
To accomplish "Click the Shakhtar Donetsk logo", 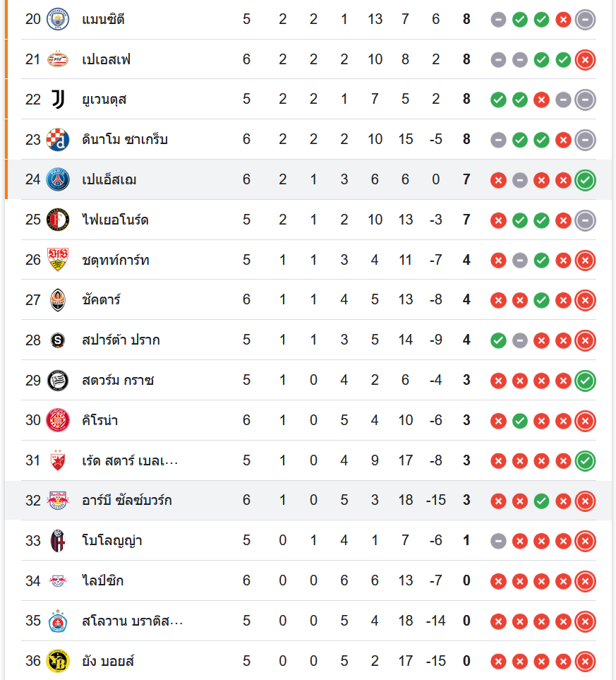I will (x=58, y=300).
